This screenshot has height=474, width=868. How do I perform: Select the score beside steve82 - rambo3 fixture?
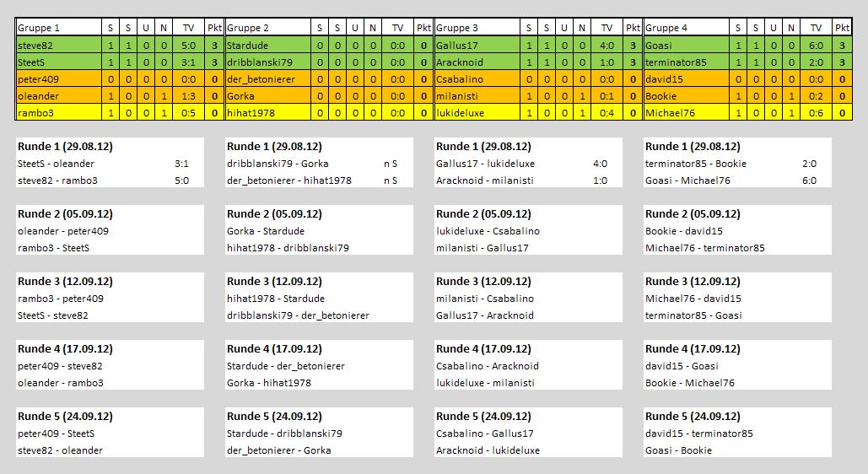(181, 180)
